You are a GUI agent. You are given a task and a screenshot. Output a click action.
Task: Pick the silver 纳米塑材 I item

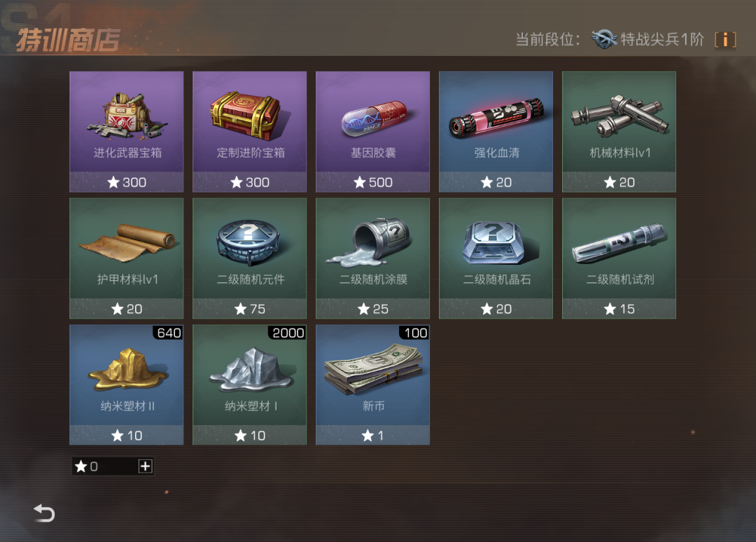coord(249,385)
